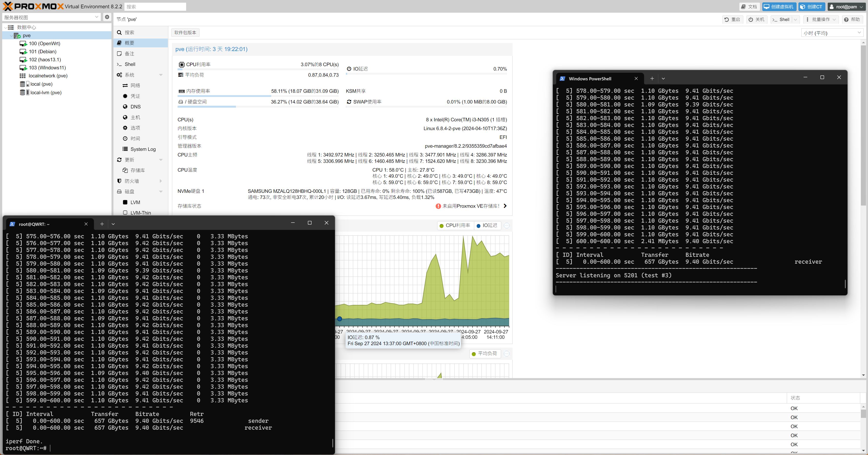
Task: Collapse the 更新 menu section
Action: coord(161,160)
